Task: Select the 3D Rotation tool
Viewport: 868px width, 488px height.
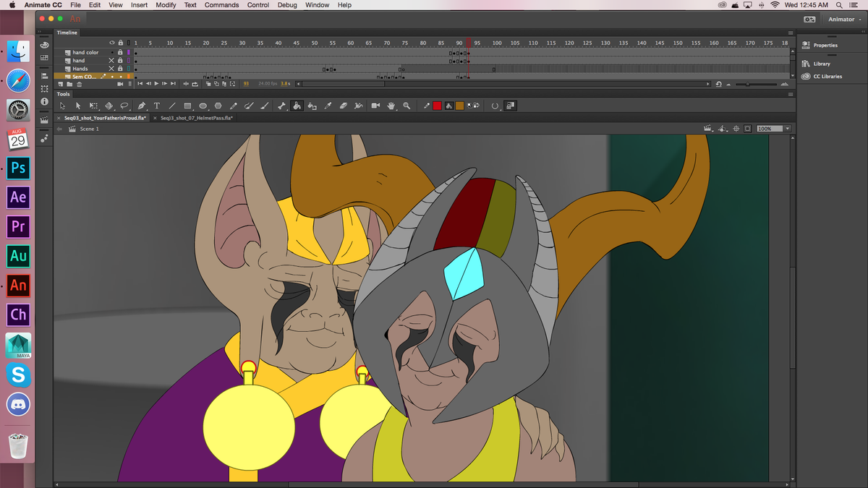Action: click(109, 106)
